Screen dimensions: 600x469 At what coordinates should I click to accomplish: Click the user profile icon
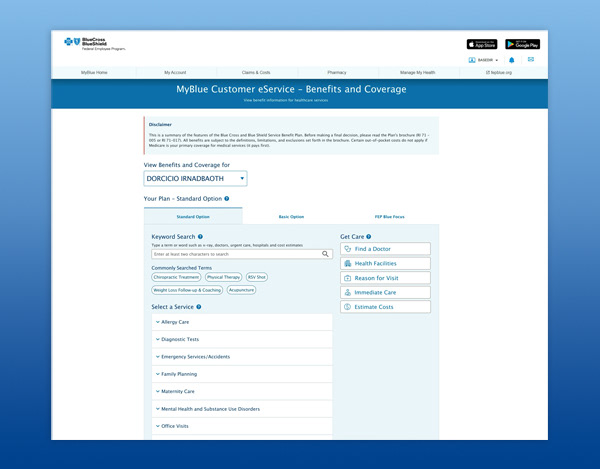pyautogui.click(x=472, y=60)
